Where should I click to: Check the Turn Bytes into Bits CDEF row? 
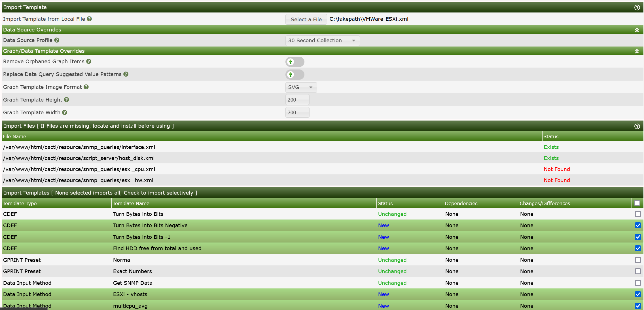638,214
